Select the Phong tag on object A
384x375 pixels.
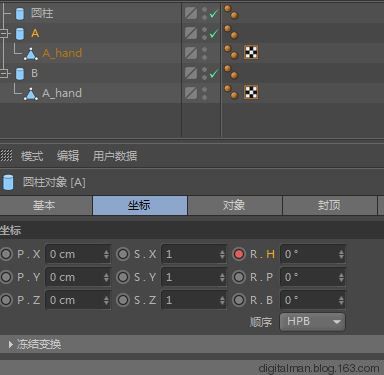231,32
